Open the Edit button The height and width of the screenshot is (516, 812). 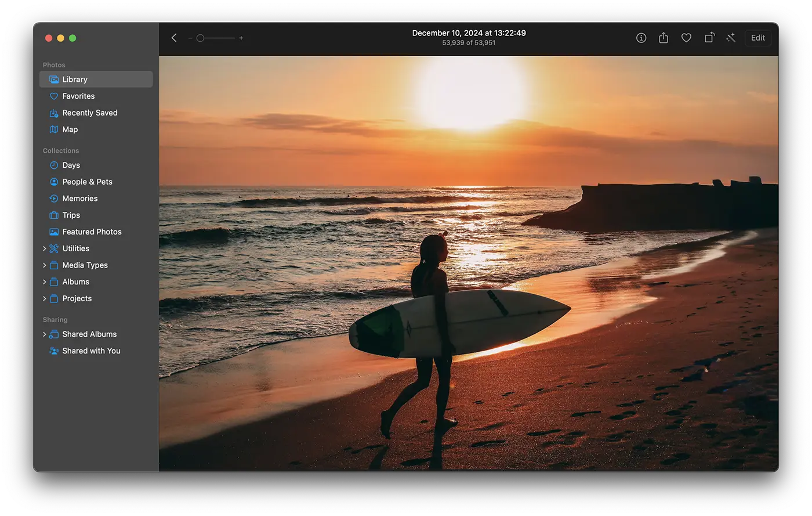pos(758,38)
